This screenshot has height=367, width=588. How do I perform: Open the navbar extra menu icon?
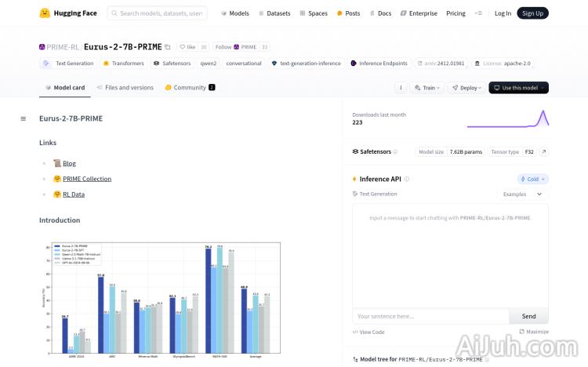pyautogui.click(x=478, y=13)
